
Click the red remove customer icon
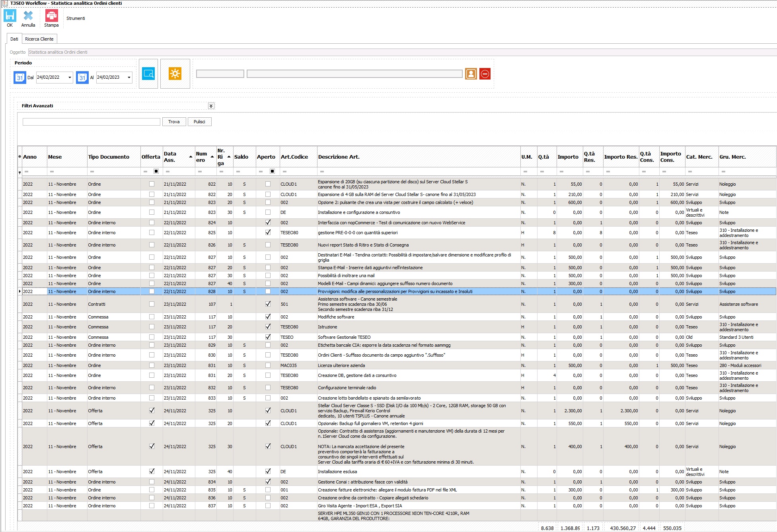[485, 74]
